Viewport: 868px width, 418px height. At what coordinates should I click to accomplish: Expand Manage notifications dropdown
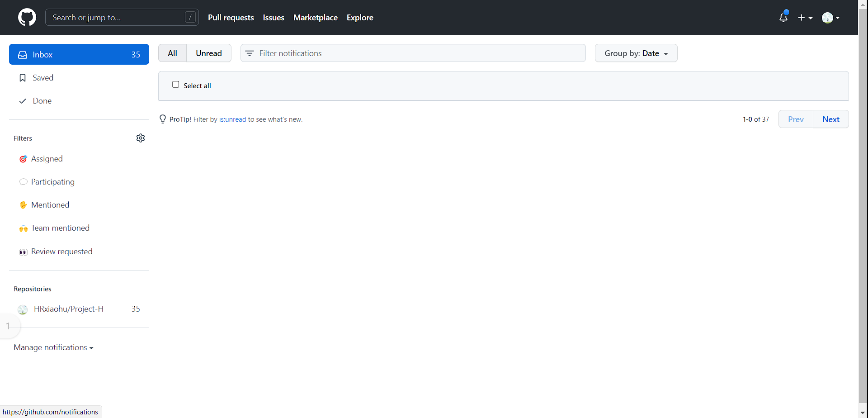tap(53, 347)
